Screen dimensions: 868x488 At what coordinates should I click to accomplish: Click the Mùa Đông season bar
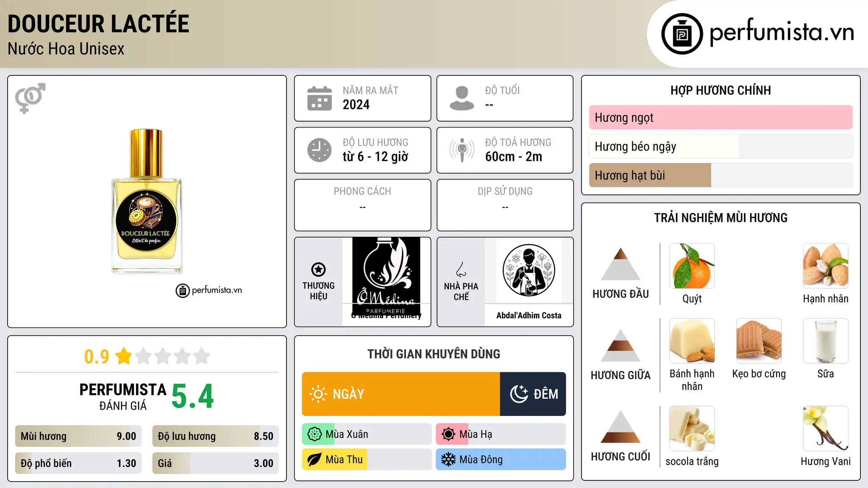tap(501, 460)
